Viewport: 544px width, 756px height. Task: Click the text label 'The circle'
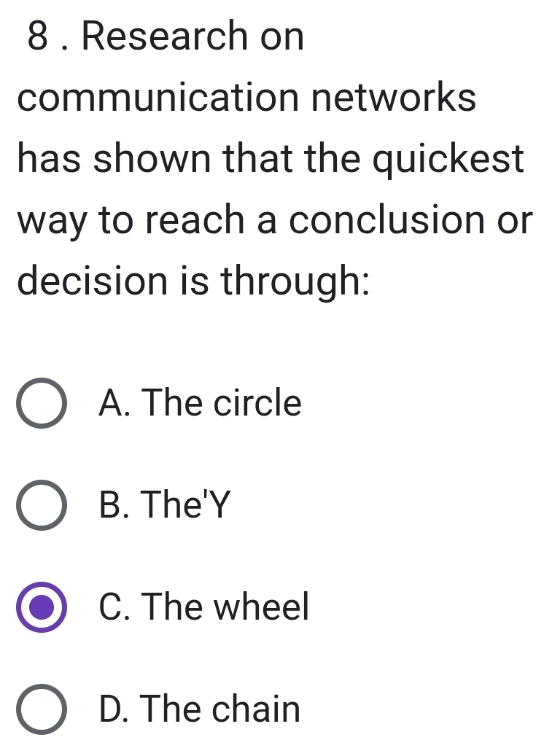[226, 403]
